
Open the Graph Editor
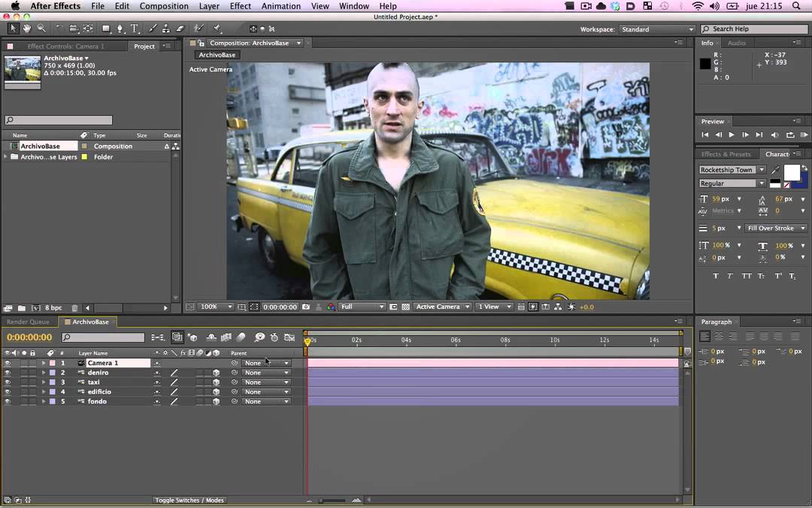point(289,337)
